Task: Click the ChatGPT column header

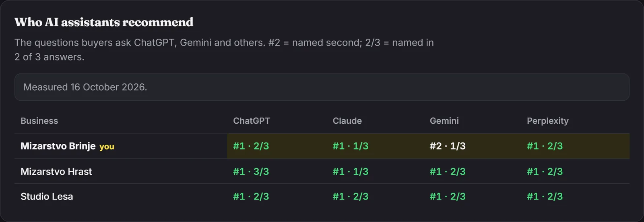Action: pos(252,121)
